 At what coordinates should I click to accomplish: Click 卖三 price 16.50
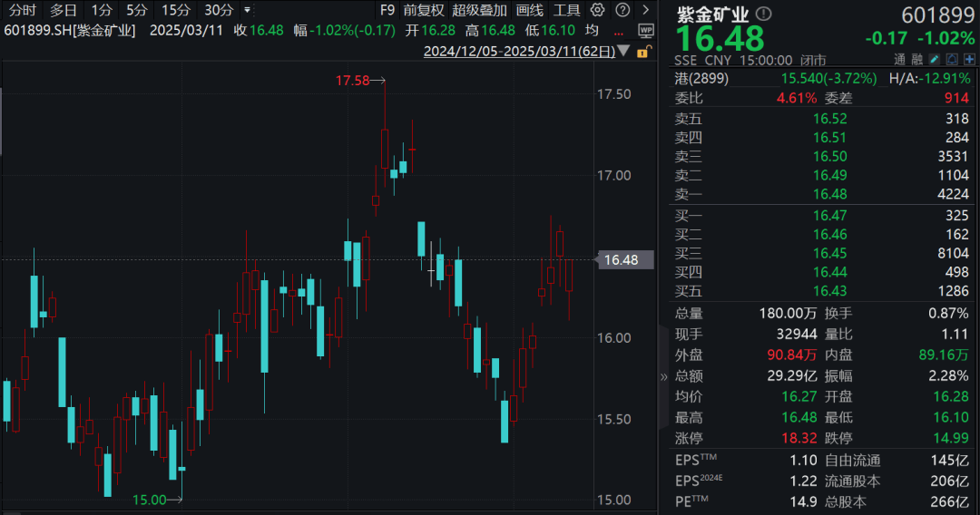coord(829,156)
